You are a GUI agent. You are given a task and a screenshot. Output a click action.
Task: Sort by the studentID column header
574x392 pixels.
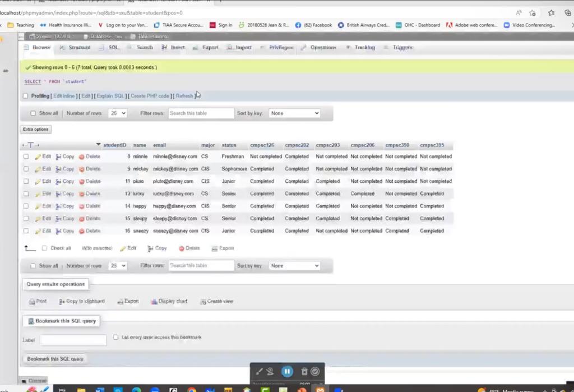(x=114, y=145)
